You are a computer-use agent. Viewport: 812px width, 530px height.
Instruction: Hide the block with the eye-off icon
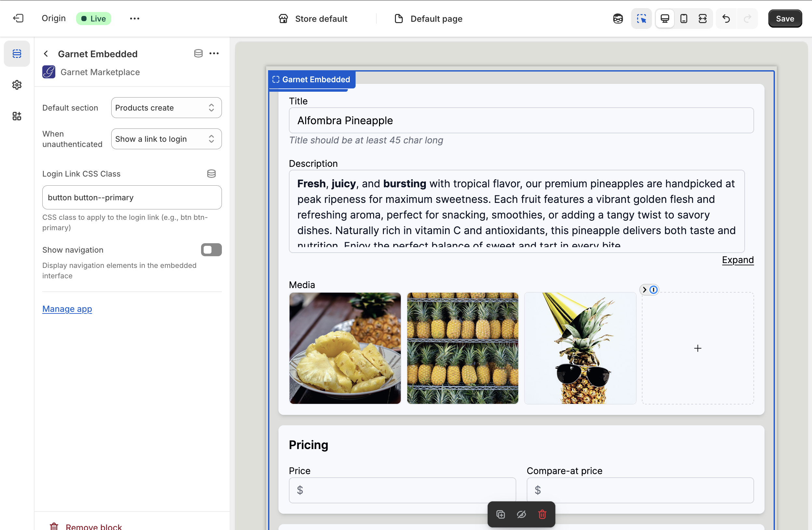[521, 515]
